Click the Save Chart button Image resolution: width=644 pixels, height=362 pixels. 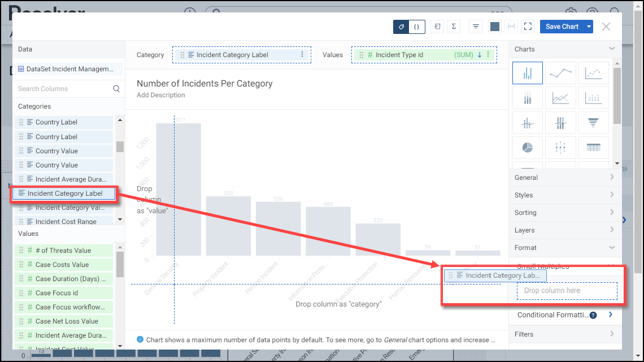click(562, 27)
